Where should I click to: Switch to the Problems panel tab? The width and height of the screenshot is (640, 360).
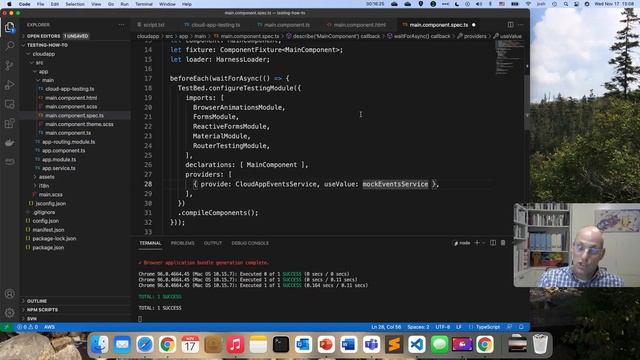[182, 243]
